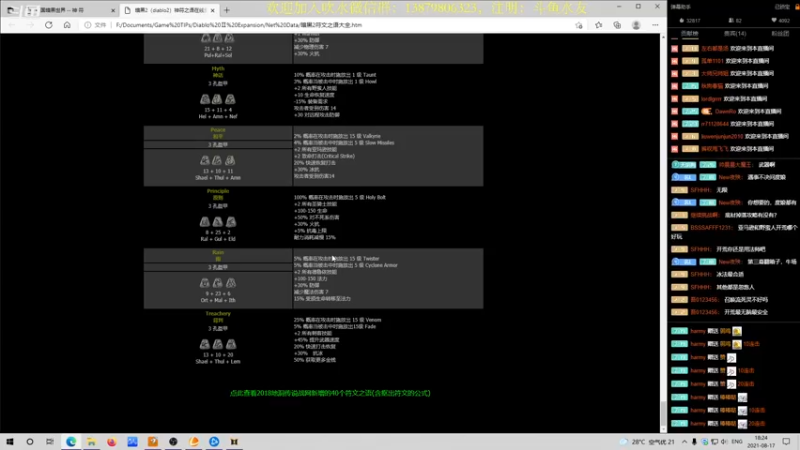The height and width of the screenshot is (450, 800).
Task: Click the thumbs-up likes counter
Action: point(688,20)
